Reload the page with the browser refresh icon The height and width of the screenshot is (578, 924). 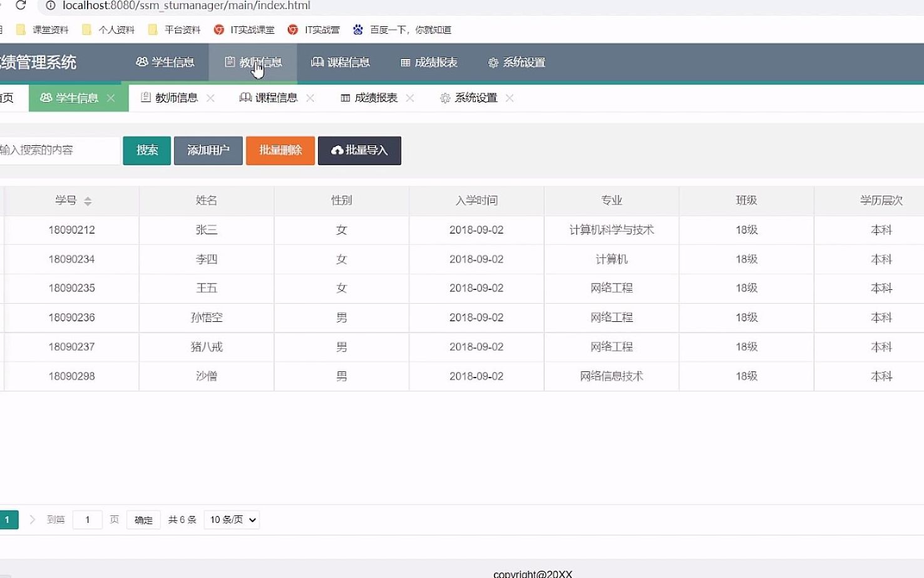click(x=21, y=5)
